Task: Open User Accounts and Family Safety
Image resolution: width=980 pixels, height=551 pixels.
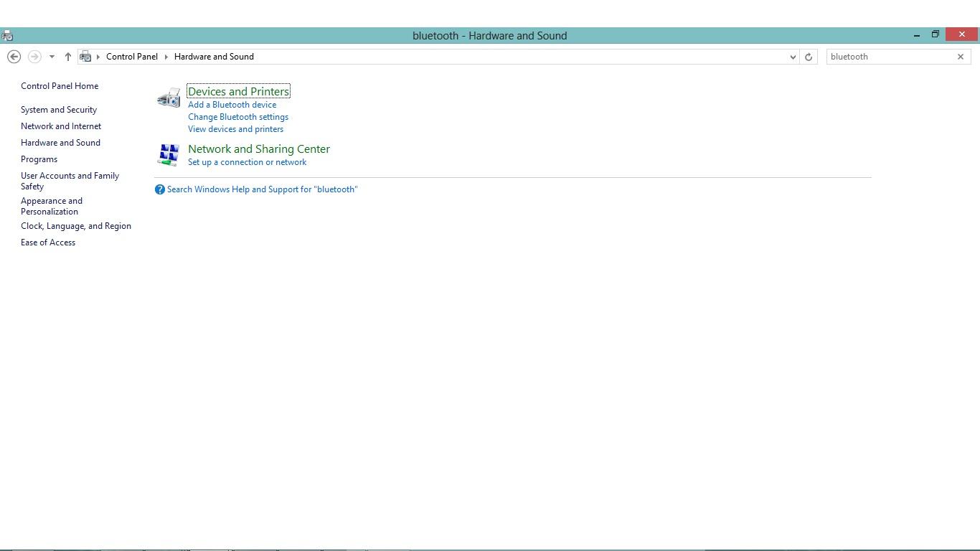Action: pyautogui.click(x=70, y=181)
